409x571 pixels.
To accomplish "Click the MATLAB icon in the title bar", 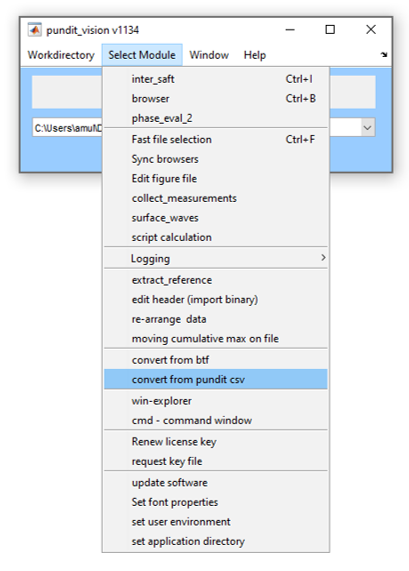I will (x=35, y=30).
